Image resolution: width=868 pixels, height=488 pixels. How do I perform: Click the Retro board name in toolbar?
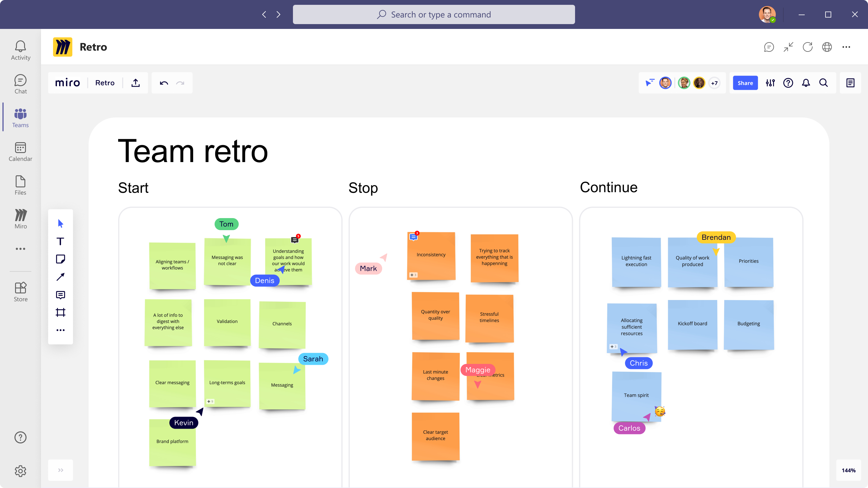tap(105, 83)
